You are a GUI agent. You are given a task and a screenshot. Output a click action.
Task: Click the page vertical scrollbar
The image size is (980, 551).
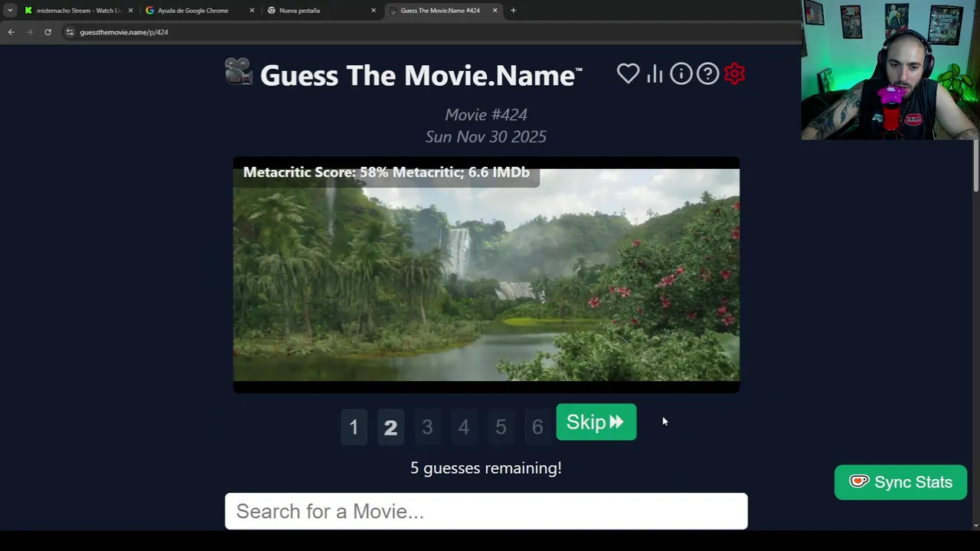[975, 165]
